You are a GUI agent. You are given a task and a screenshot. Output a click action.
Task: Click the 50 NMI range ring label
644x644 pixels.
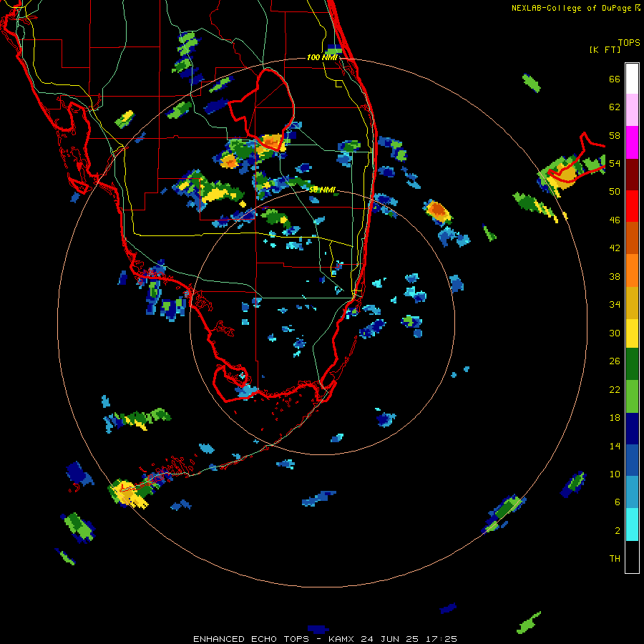pos(322,190)
